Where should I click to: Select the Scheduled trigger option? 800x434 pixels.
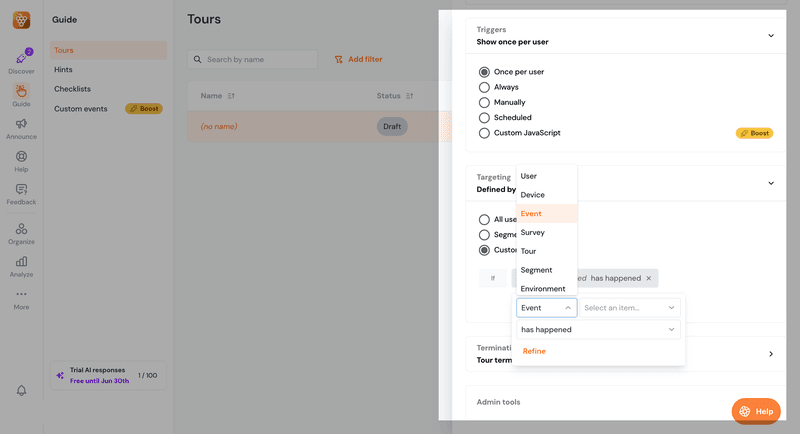pyautogui.click(x=485, y=117)
